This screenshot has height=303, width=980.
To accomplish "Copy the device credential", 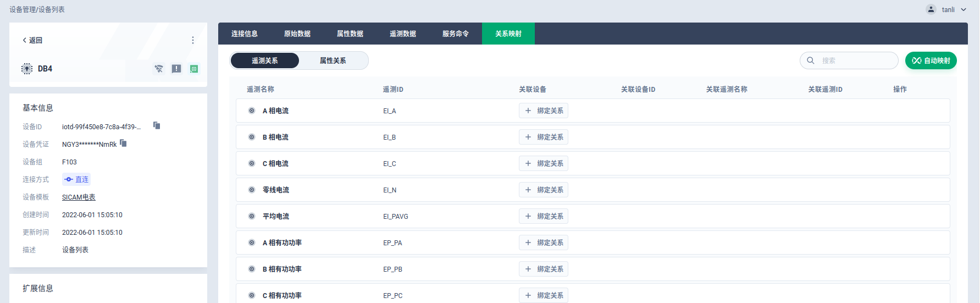I will [123, 144].
